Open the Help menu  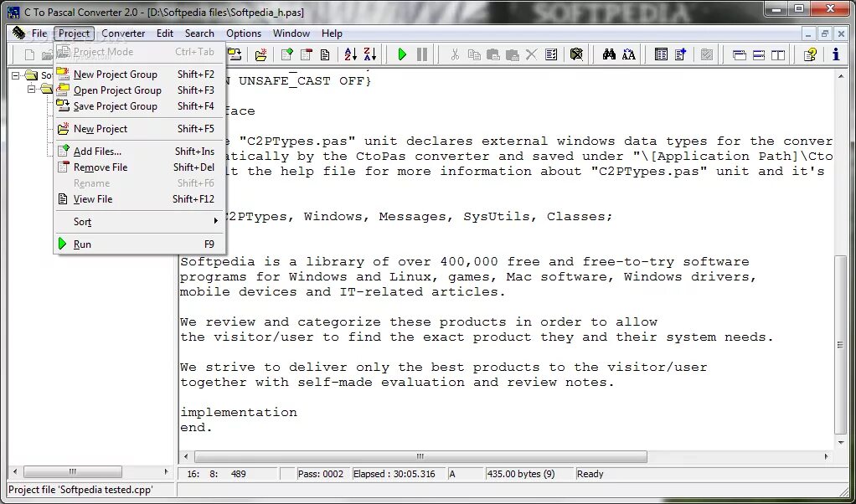pyautogui.click(x=332, y=33)
